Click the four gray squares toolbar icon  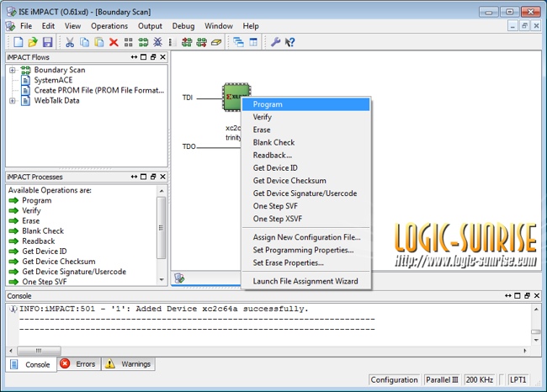(x=129, y=42)
